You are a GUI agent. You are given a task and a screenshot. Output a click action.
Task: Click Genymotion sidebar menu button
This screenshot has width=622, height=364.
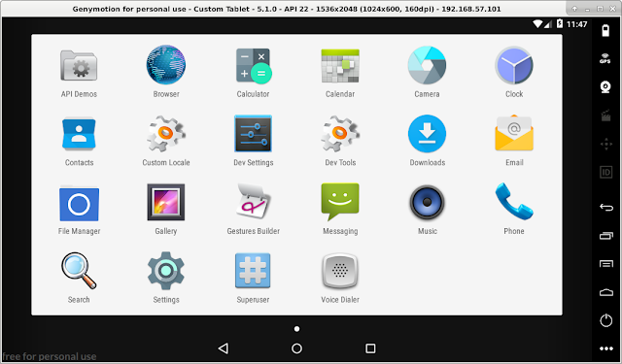(x=606, y=264)
